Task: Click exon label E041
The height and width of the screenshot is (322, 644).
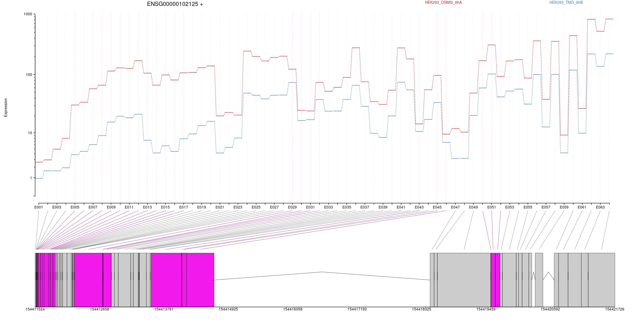Action: (x=401, y=207)
